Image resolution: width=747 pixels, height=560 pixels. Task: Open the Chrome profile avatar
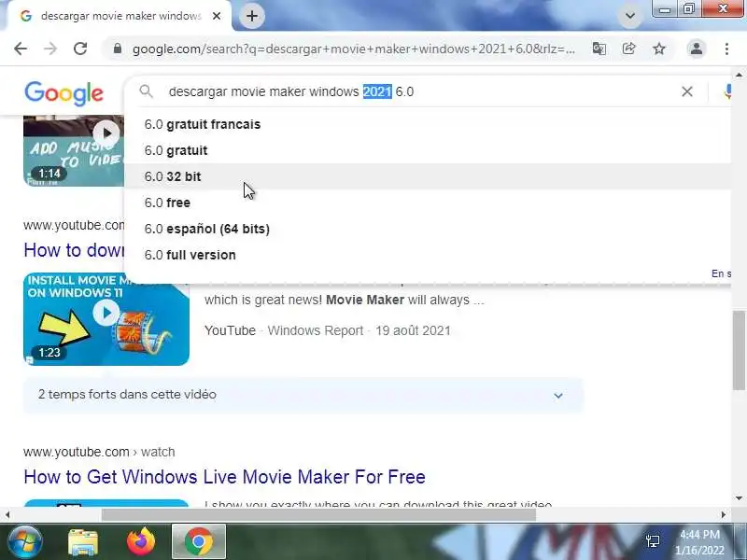pos(696,49)
